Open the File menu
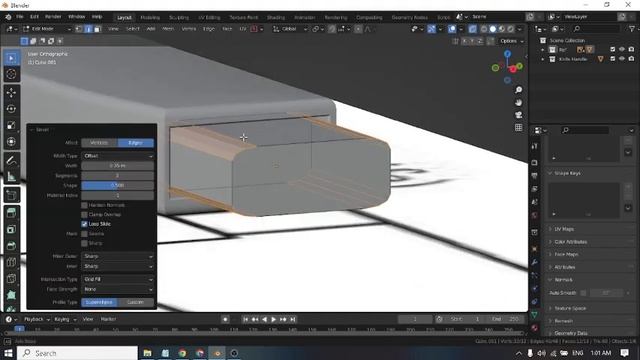The width and height of the screenshot is (640, 360). (20, 17)
